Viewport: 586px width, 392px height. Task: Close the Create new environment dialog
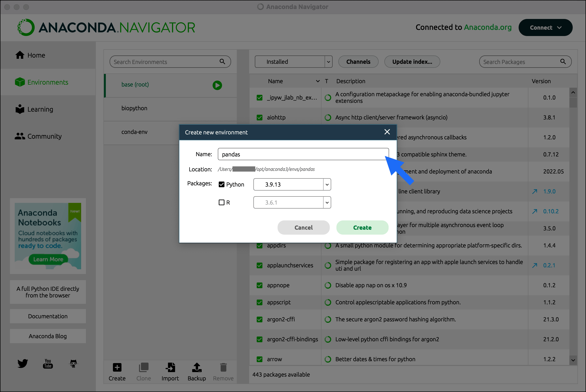pyautogui.click(x=387, y=132)
